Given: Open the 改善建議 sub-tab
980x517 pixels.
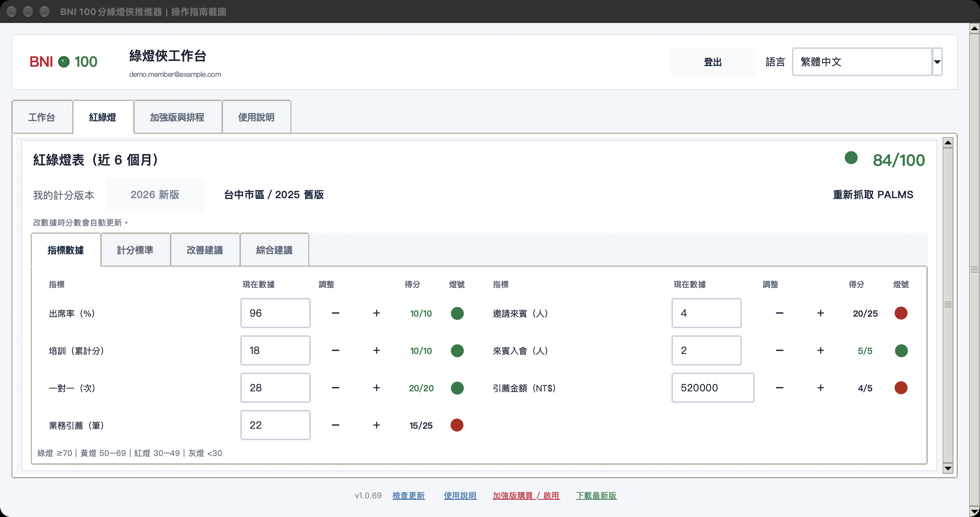Looking at the screenshot, I should (x=205, y=250).
